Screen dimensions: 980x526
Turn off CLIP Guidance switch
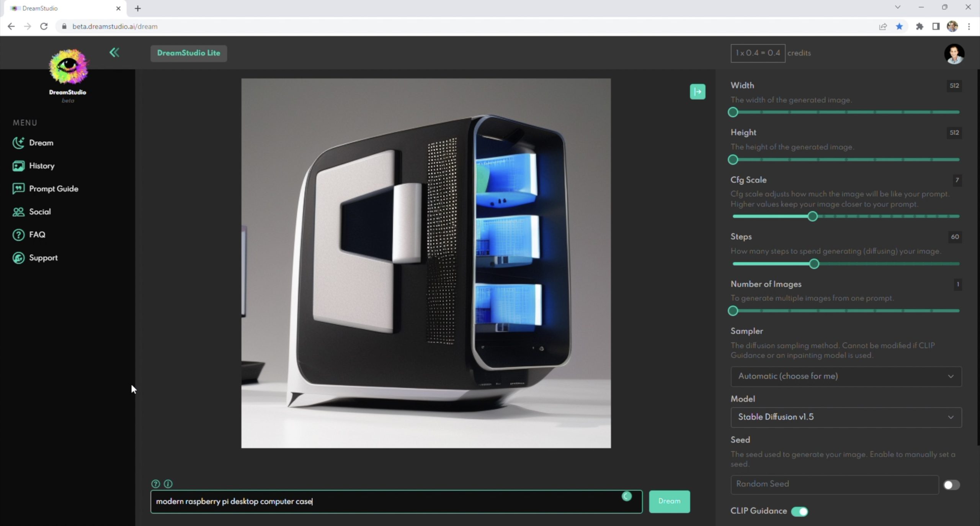click(799, 511)
